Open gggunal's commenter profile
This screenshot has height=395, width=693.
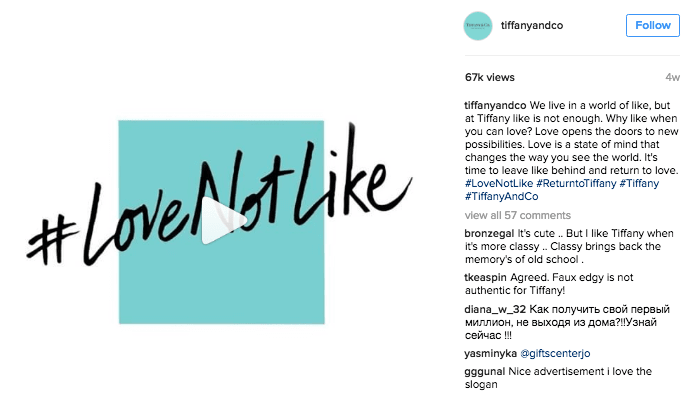pyautogui.click(x=485, y=372)
